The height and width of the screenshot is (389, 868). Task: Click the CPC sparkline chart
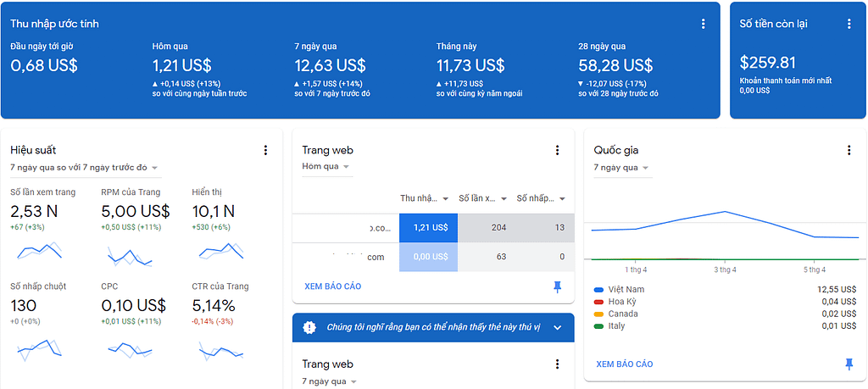(130, 350)
